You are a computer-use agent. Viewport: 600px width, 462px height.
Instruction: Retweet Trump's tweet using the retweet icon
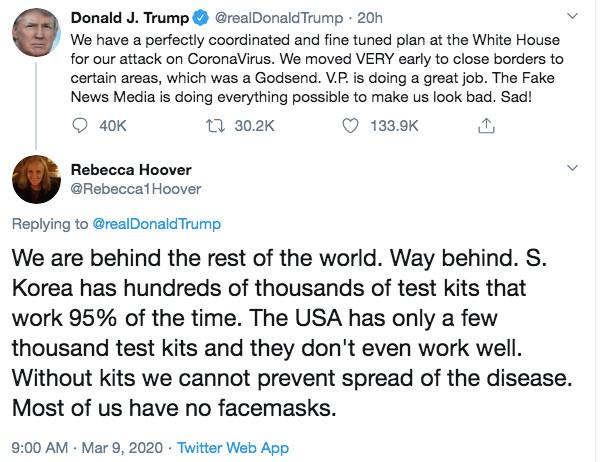[x=216, y=126]
